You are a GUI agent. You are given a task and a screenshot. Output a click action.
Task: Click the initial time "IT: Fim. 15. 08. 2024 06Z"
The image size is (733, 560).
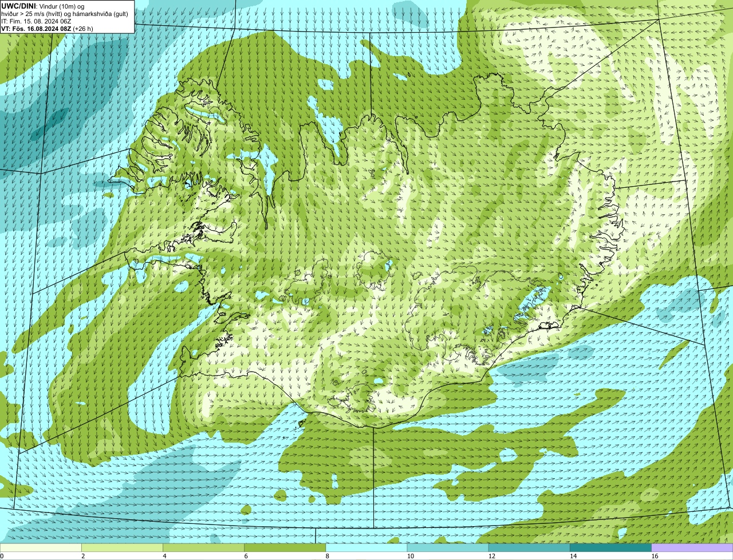point(36,21)
